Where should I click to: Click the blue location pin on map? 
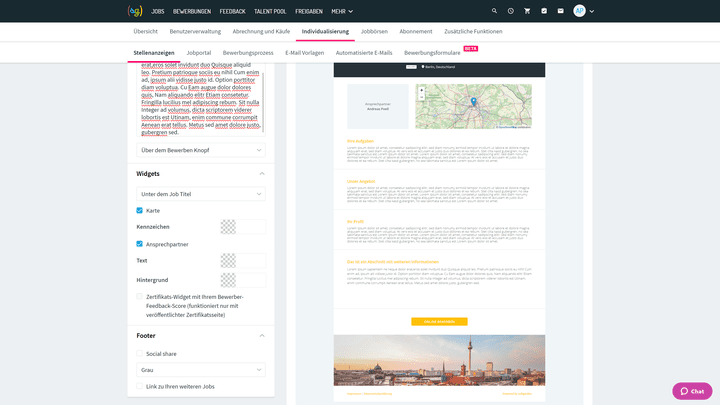[473, 101]
